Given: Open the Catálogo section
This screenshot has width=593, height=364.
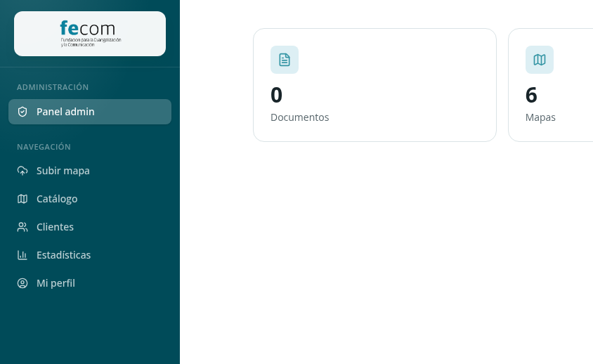Looking at the screenshot, I should pos(90,199).
